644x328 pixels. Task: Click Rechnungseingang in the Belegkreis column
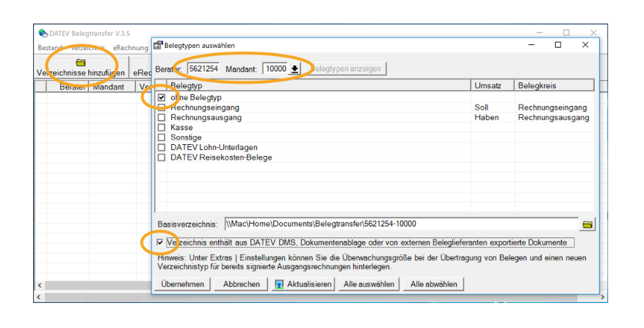click(x=552, y=107)
